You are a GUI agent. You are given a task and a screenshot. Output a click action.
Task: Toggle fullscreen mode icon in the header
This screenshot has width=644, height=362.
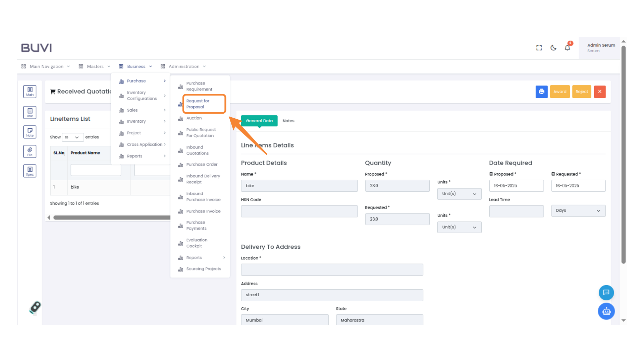click(x=539, y=48)
